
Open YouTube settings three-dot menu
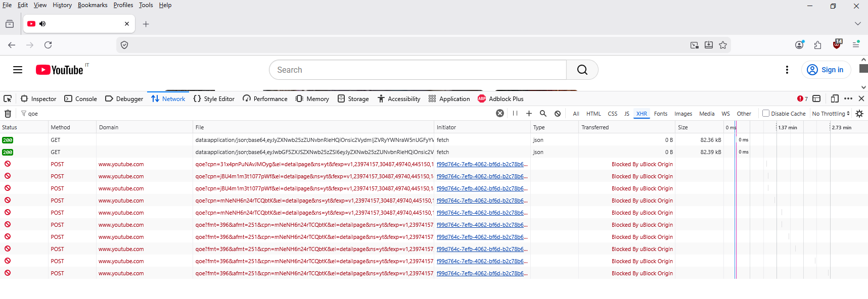787,70
